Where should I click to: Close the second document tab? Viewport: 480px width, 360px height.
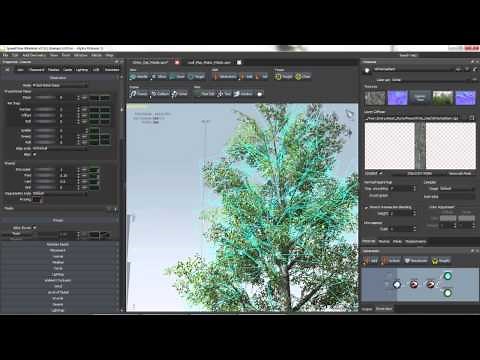click(239, 62)
